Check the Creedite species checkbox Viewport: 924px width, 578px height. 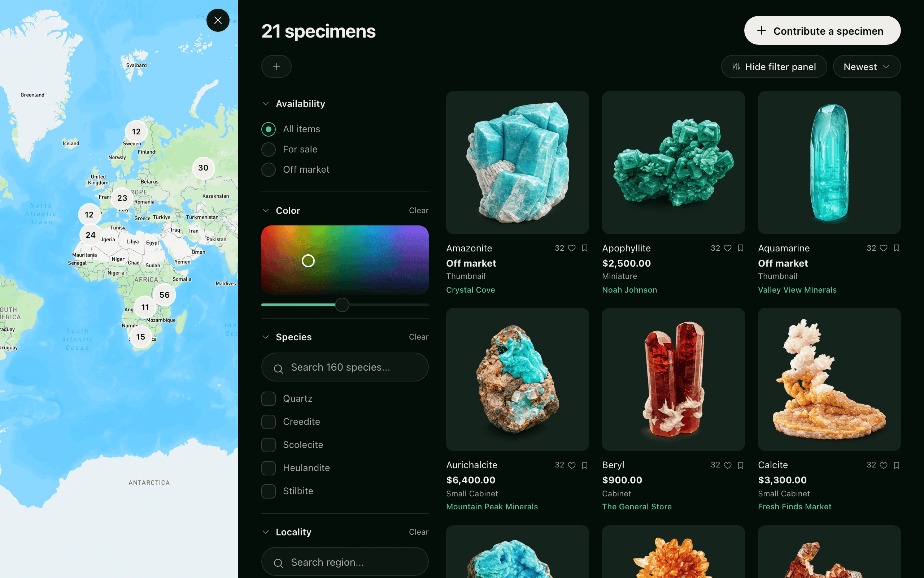[269, 422]
